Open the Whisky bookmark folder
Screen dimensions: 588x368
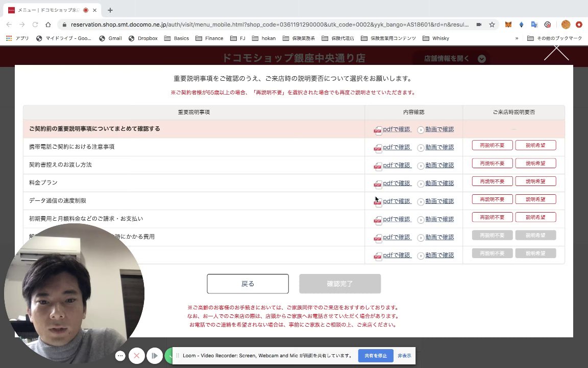(436, 38)
